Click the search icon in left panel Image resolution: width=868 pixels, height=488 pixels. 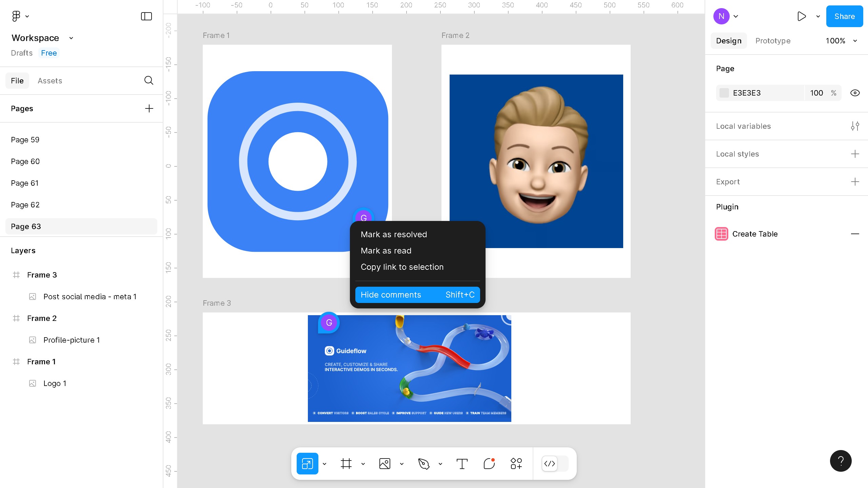pos(149,80)
